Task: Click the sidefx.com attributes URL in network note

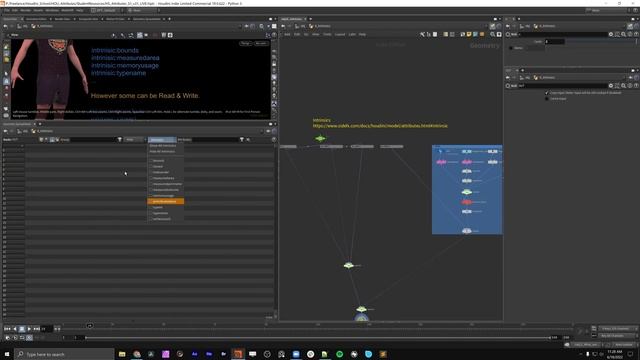Action: [x=380, y=126]
